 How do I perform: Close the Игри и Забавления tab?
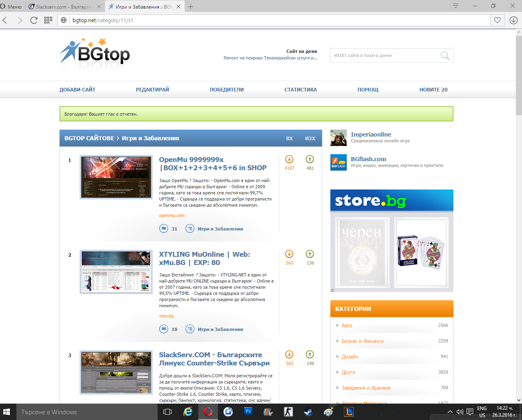[x=179, y=7]
